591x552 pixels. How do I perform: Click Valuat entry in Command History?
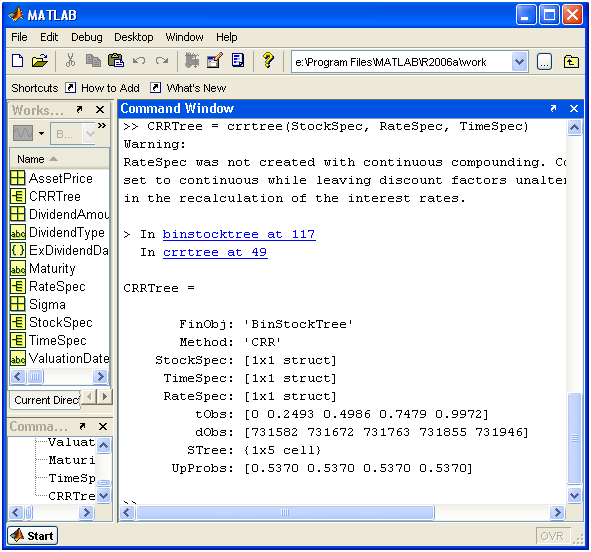click(x=71, y=442)
